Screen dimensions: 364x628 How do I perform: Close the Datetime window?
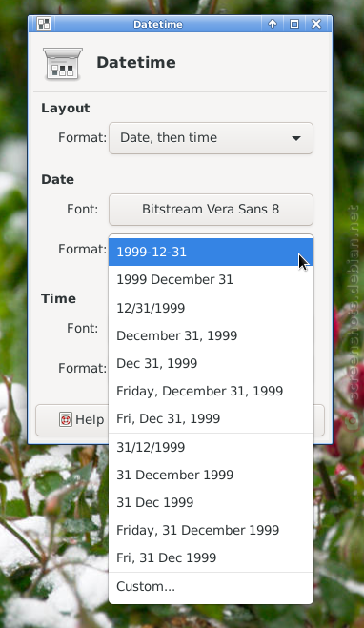[x=316, y=24]
